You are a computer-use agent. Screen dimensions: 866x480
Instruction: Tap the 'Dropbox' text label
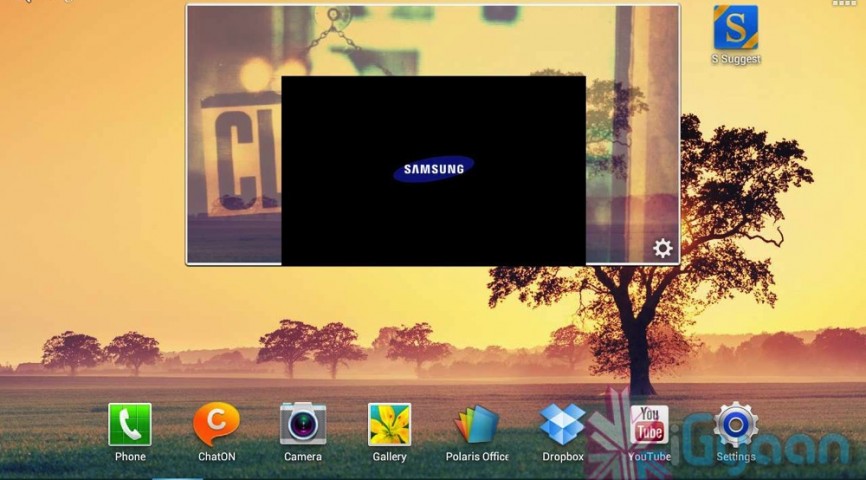(x=563, y=457)
